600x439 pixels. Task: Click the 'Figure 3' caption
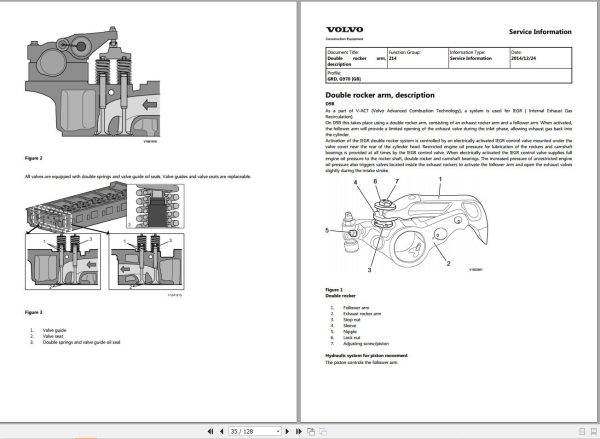coord(34,312)
